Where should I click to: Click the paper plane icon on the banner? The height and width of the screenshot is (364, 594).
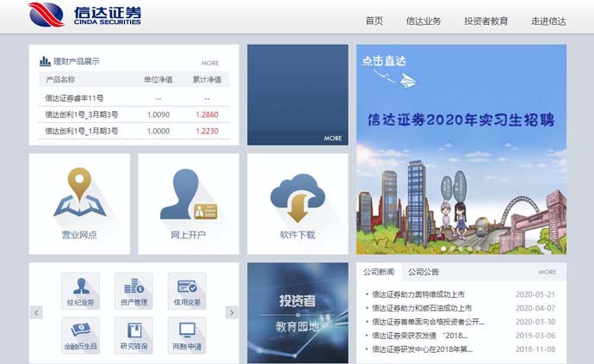pos(408,81)
